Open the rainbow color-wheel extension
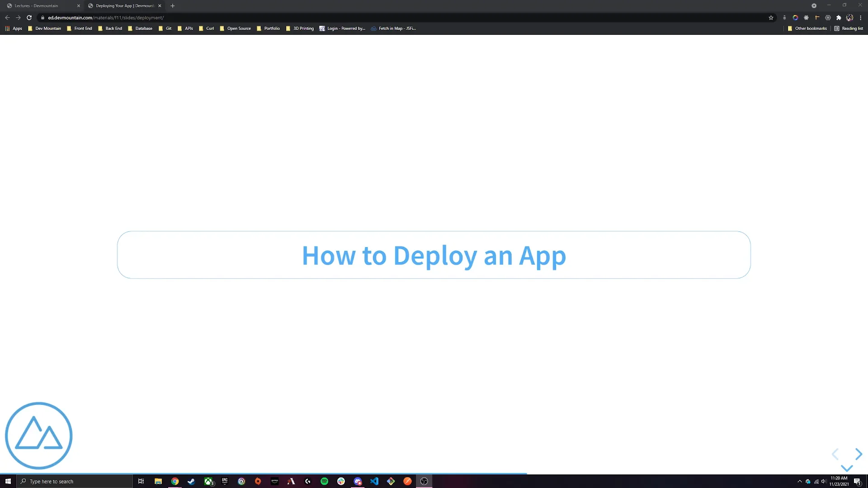868x488 pixels. point(795,18)
